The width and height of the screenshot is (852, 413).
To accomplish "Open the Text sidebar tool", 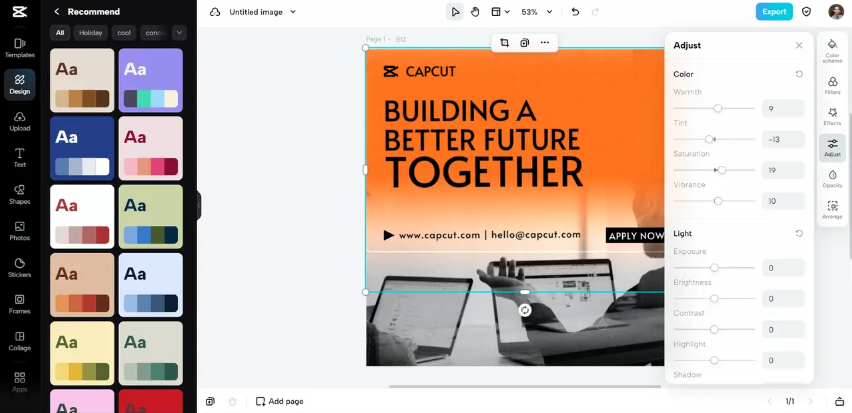I will click(20, 158).
